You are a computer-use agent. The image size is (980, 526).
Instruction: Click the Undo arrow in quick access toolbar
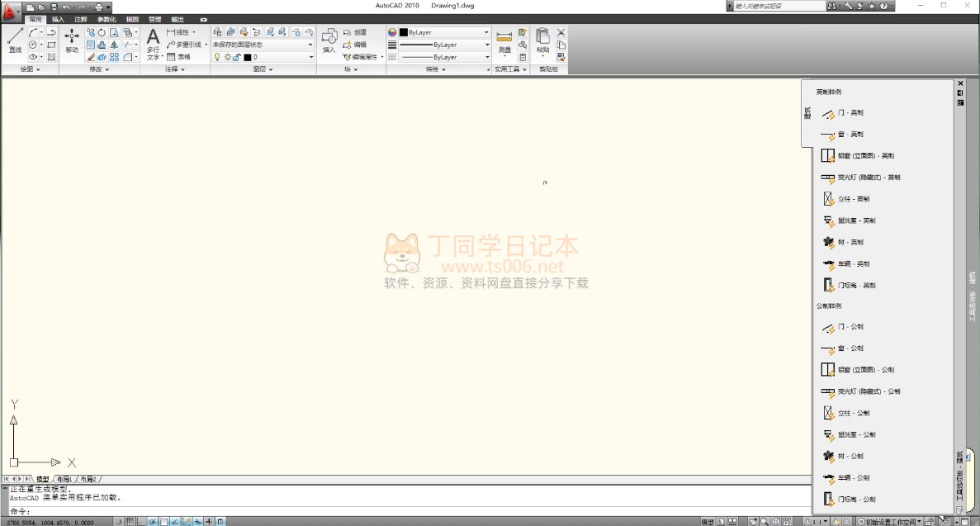click(65, 7)
